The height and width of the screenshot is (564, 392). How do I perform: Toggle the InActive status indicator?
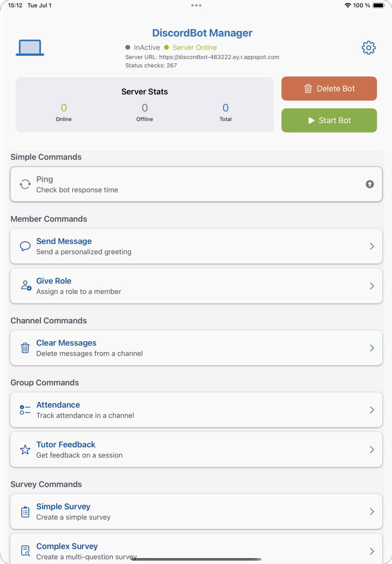click(128, 47)
